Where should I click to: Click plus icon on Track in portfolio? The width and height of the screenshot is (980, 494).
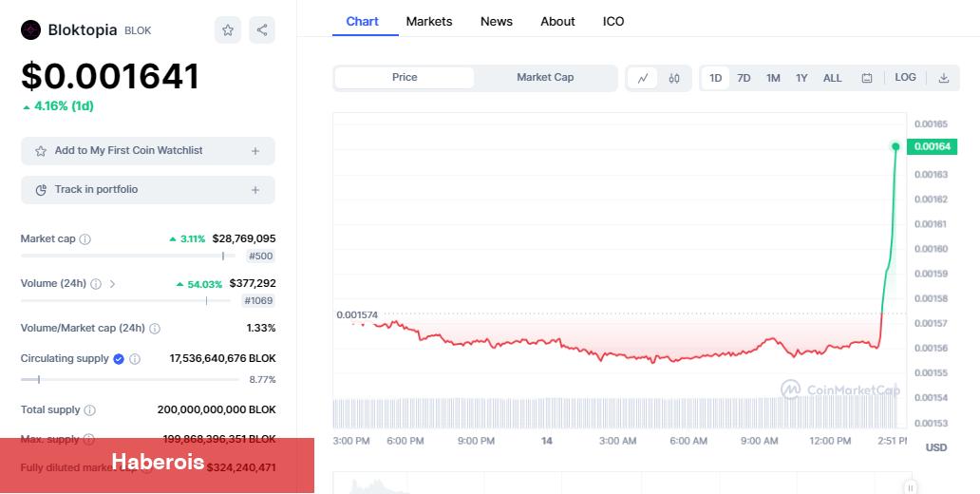(255, 190)
